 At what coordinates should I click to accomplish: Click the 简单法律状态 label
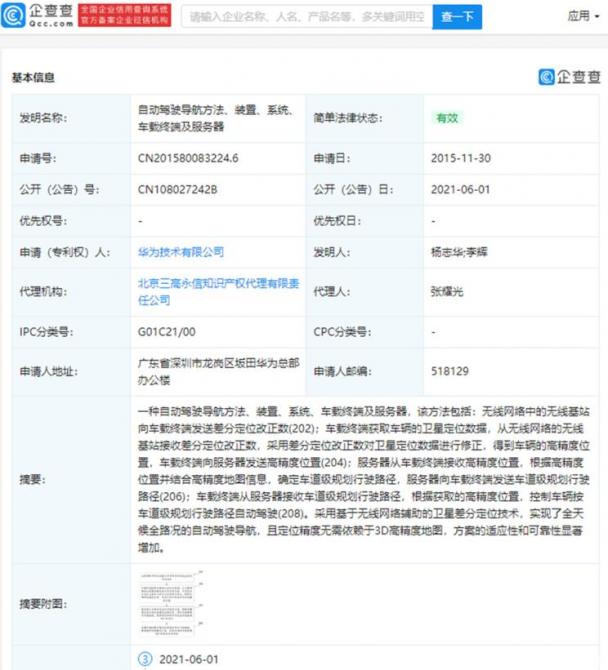pos(348,118)
